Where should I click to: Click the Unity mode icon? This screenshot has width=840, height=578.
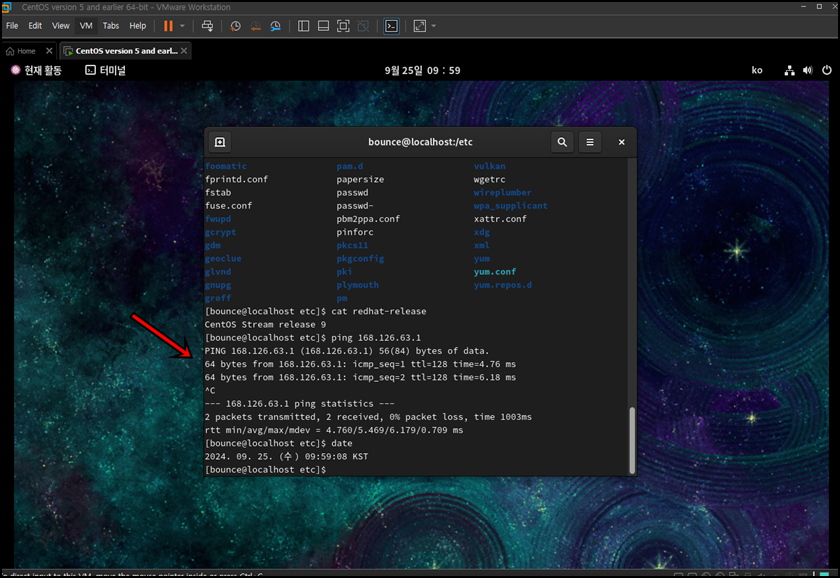[x=363, y=26]
